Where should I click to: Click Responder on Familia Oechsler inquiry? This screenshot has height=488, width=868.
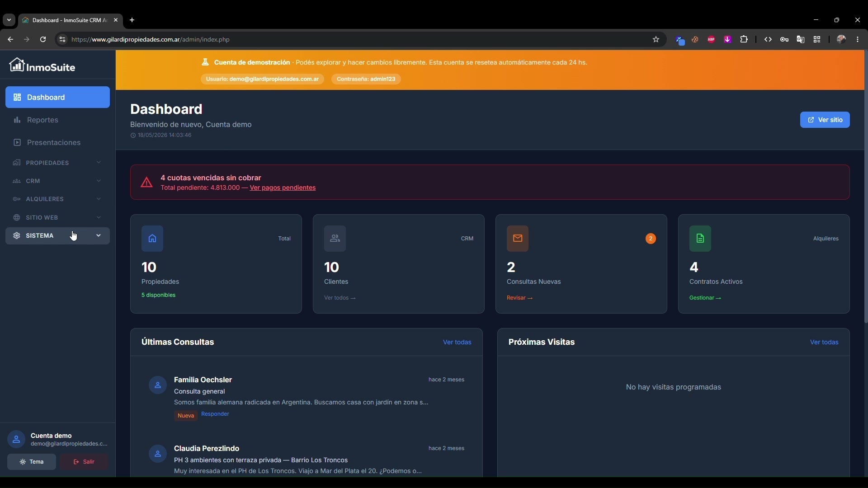215,414
